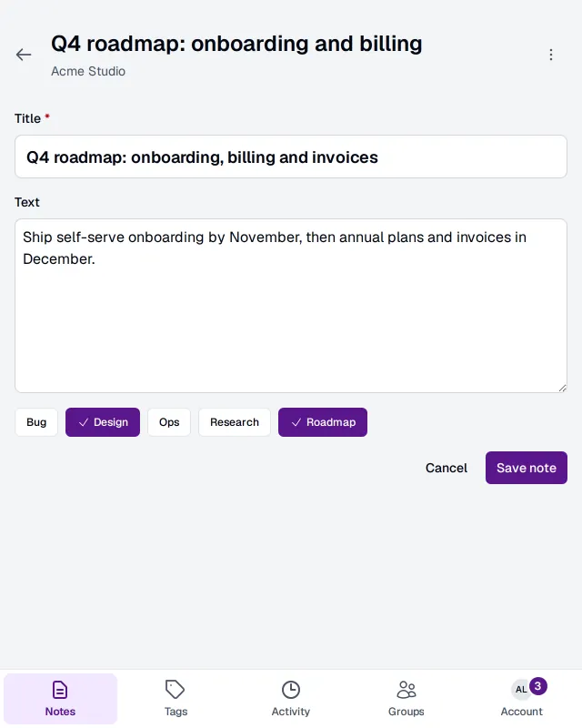Screen dimensions: 582x728
Task: Deselect the Roadmap tag chip
Action: (x=323, y=422)
